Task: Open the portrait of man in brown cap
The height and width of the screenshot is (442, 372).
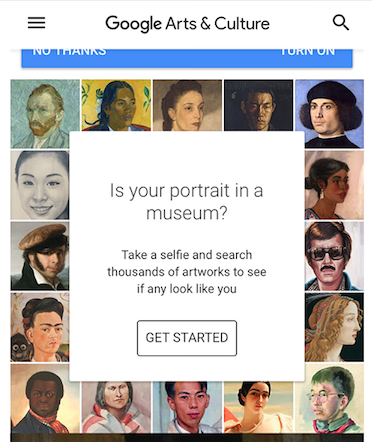Action: pos(40,256)
